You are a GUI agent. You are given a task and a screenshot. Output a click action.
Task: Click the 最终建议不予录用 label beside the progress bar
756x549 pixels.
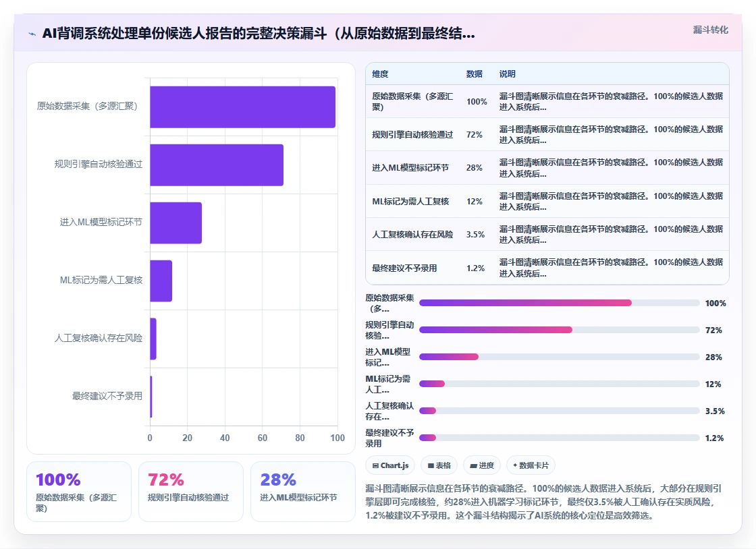[x=389, y=438]
